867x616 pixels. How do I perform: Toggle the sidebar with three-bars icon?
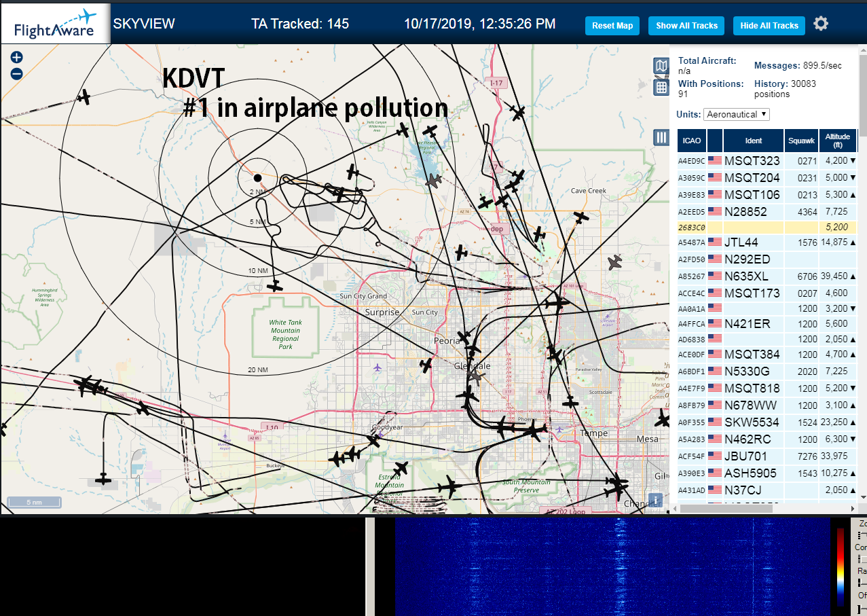click(x=661, y=137)
